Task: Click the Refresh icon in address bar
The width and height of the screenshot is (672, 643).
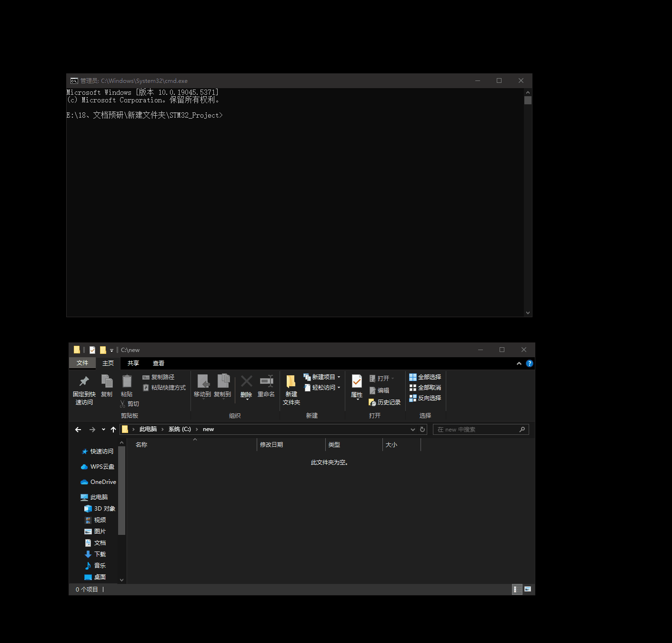Action: coord(422,430)
